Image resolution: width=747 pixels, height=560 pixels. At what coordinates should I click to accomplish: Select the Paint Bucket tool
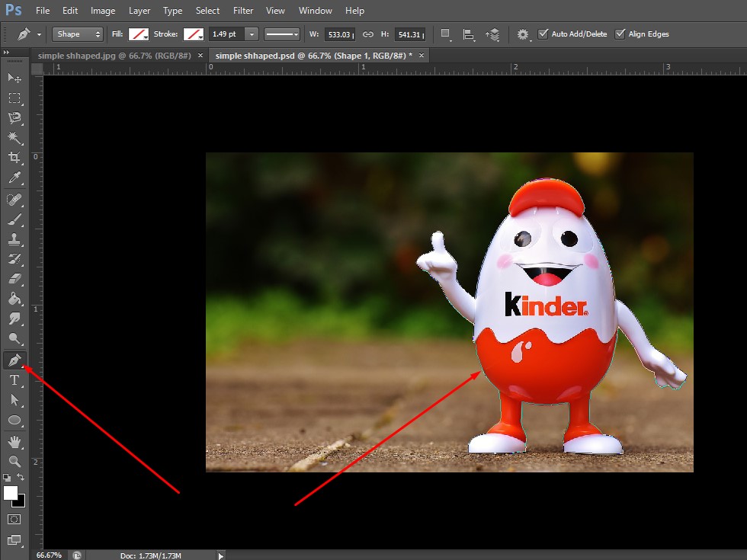pyautogui.click(x=14, y=299)
